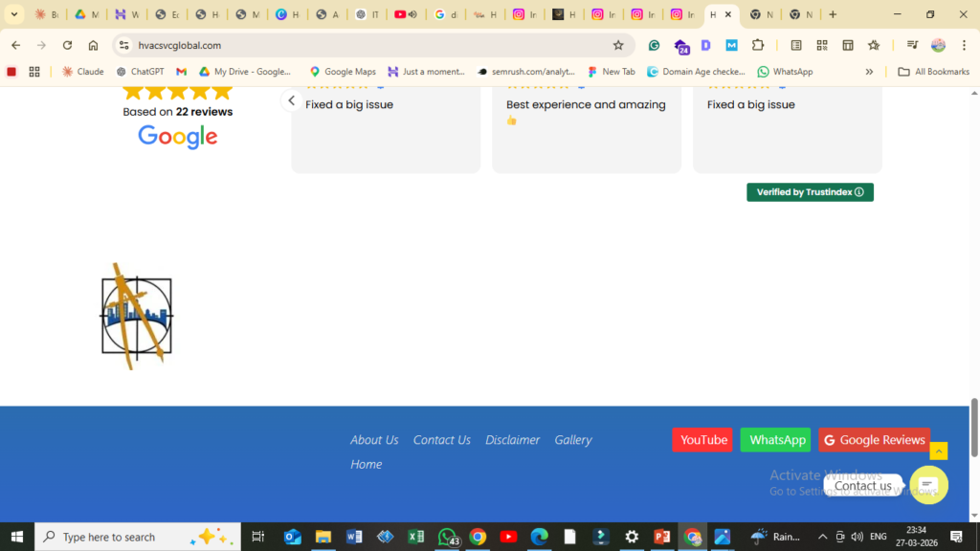
Task: Show previous review with left chevron
Action: [x=292, y=100]
